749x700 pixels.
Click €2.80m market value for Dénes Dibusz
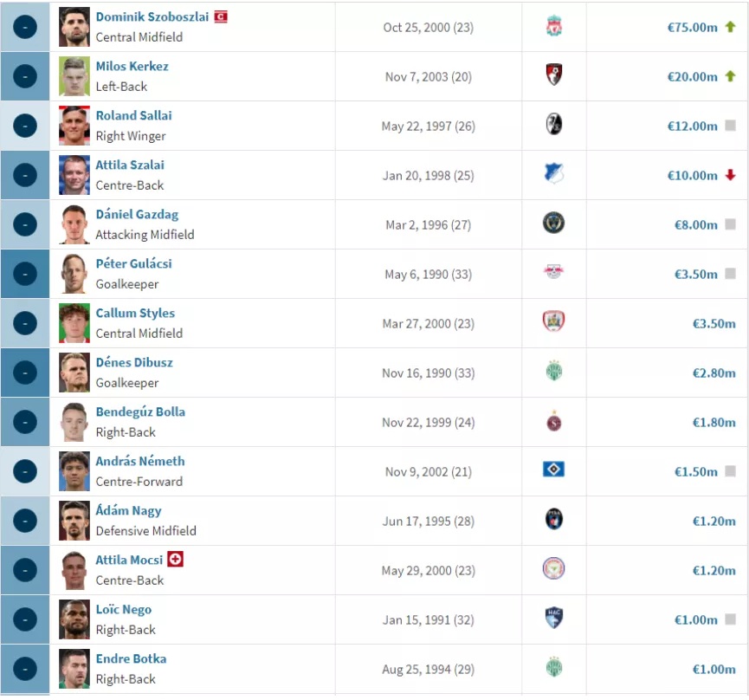pyautogui.click(x=713, y=373)
